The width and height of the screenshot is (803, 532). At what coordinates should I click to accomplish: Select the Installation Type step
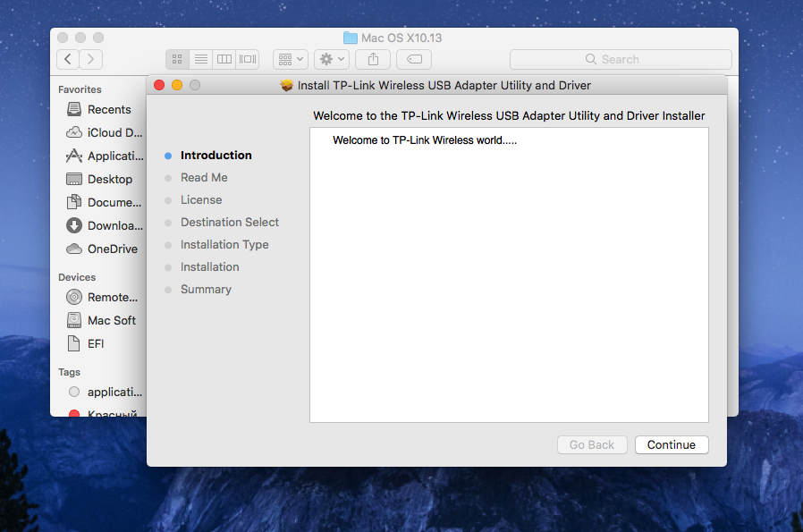[x=224, y=245]
